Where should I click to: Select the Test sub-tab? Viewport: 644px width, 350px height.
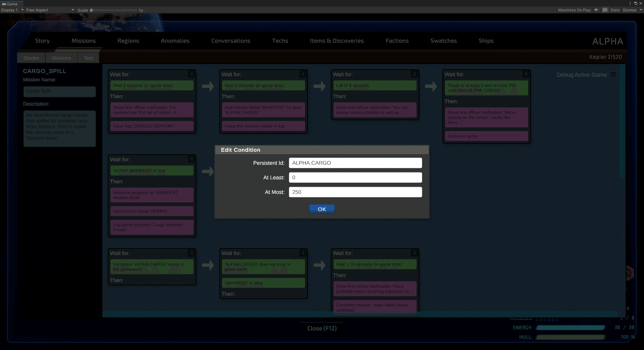(x=89, y=58)
